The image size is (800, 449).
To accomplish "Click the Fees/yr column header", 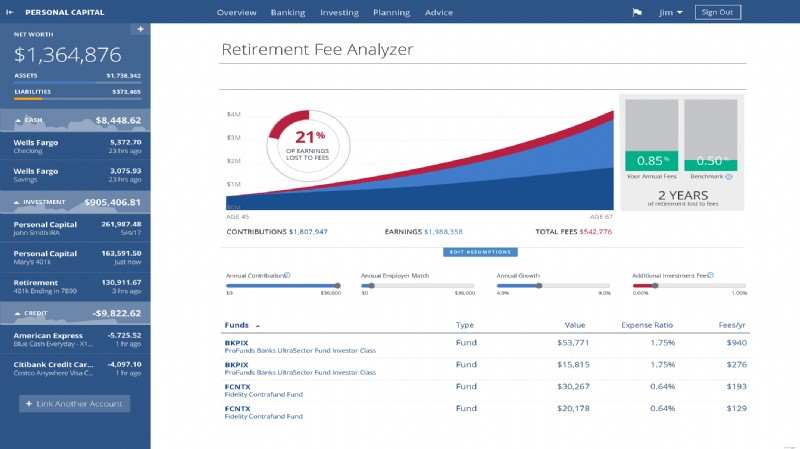I will coord(732,325).
